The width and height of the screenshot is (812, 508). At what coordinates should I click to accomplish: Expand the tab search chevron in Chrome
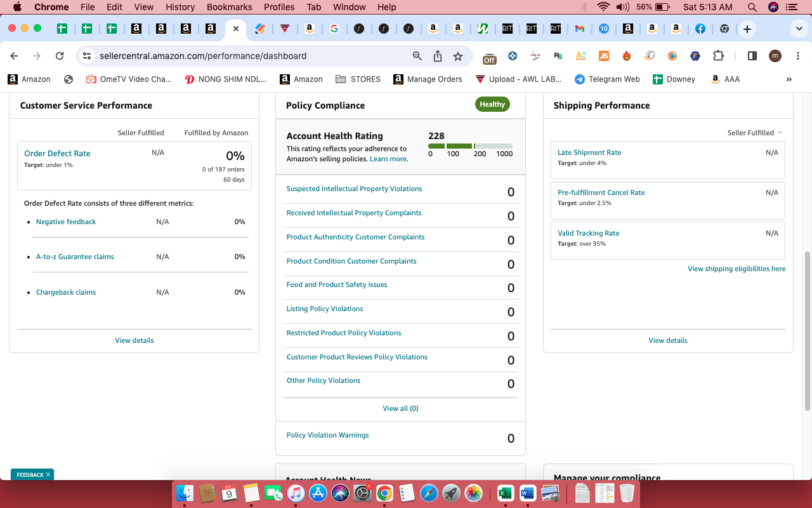click(799, 29)
